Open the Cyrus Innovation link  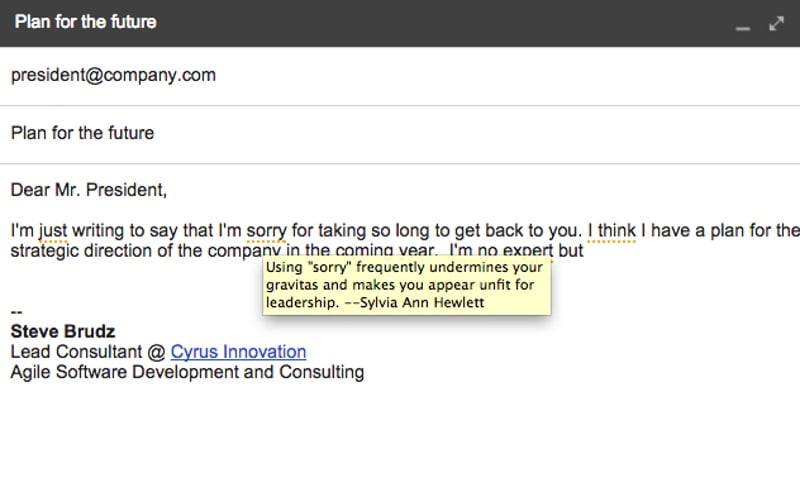(x=238, y=352)
